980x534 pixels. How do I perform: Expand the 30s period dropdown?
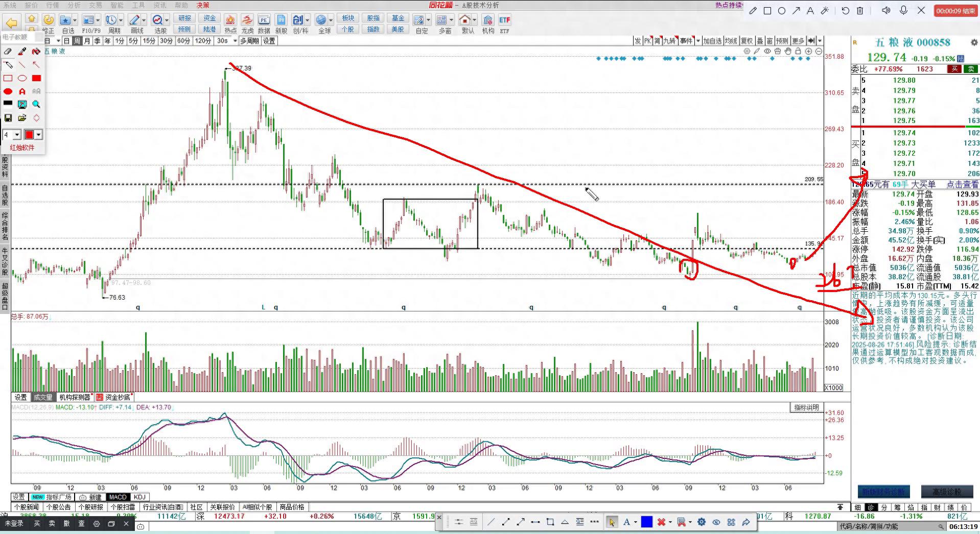(235, 41)
